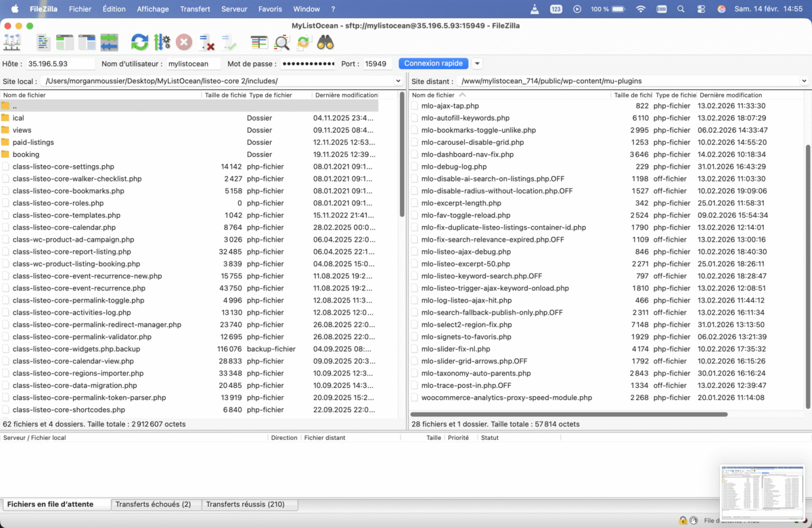Enable synchronized browsing icon

[x=304, y=43]
